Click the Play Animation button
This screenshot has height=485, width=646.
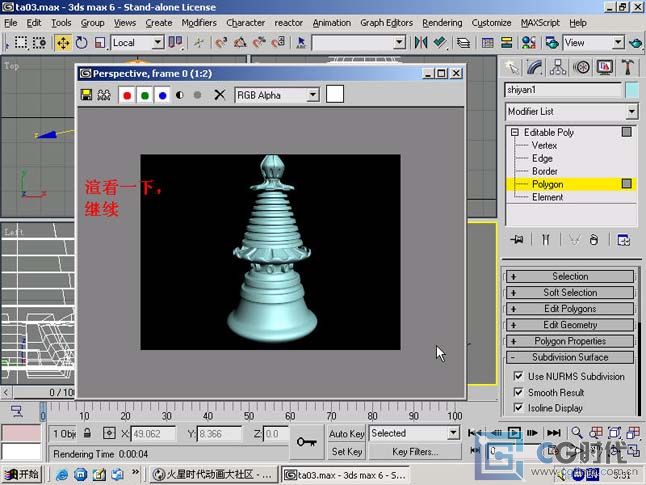(514, 433)
